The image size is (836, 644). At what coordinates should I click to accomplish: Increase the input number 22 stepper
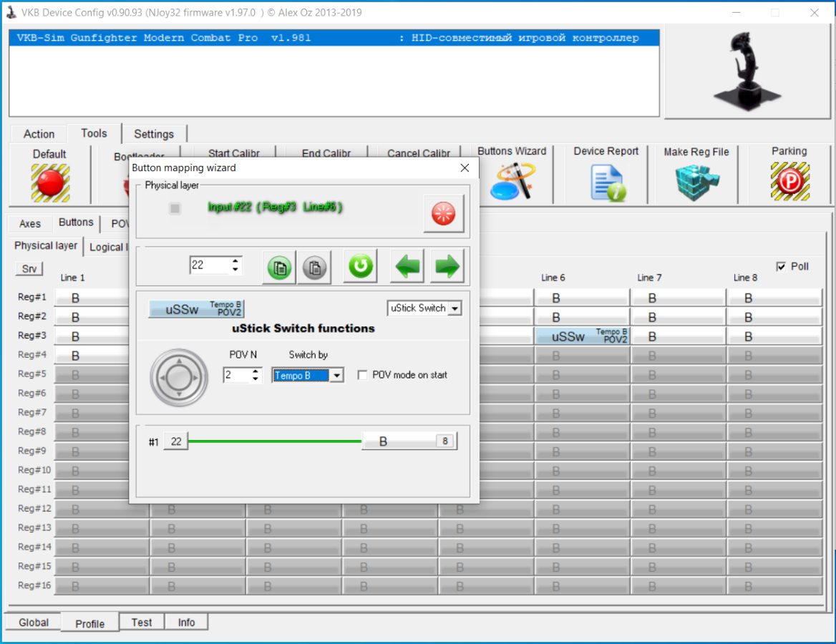pyautogui.click(x=235, y=260)
